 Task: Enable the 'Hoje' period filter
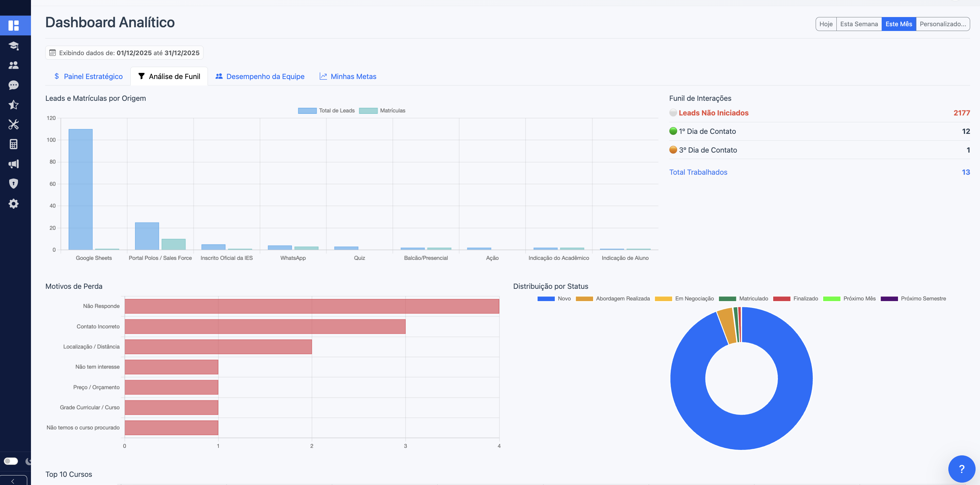(x=826, y=24)
